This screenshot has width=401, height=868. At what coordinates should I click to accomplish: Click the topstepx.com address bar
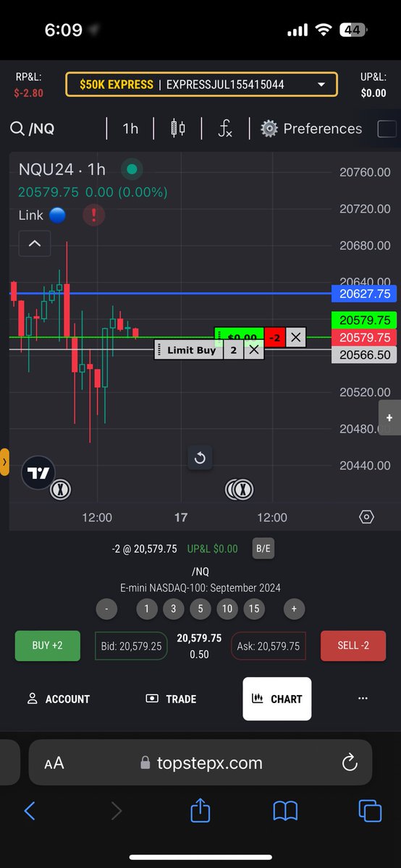point(201,763)
